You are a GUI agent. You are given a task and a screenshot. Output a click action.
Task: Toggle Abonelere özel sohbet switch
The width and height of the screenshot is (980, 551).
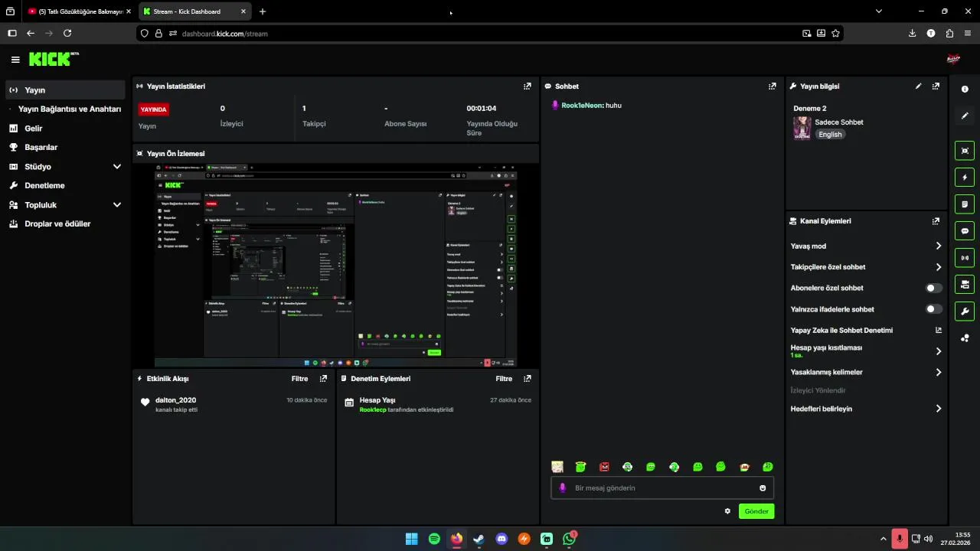tap(934, 289)
